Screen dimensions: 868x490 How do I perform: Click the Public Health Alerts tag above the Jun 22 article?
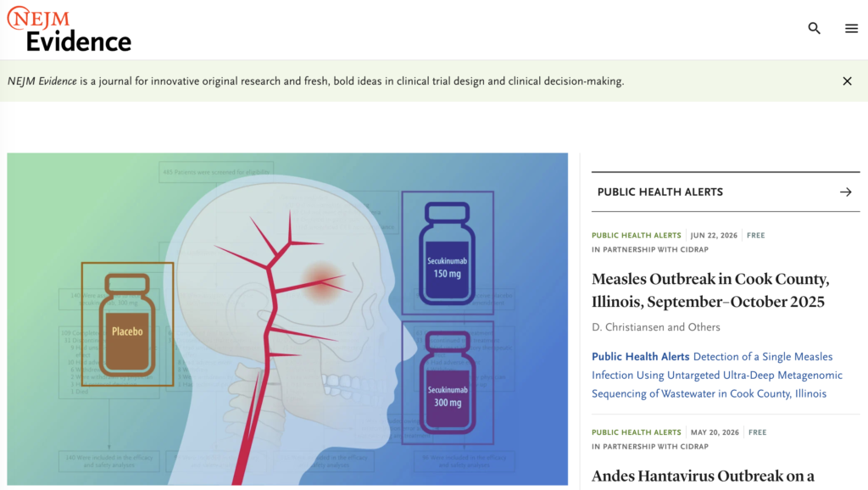coord(636,236)
